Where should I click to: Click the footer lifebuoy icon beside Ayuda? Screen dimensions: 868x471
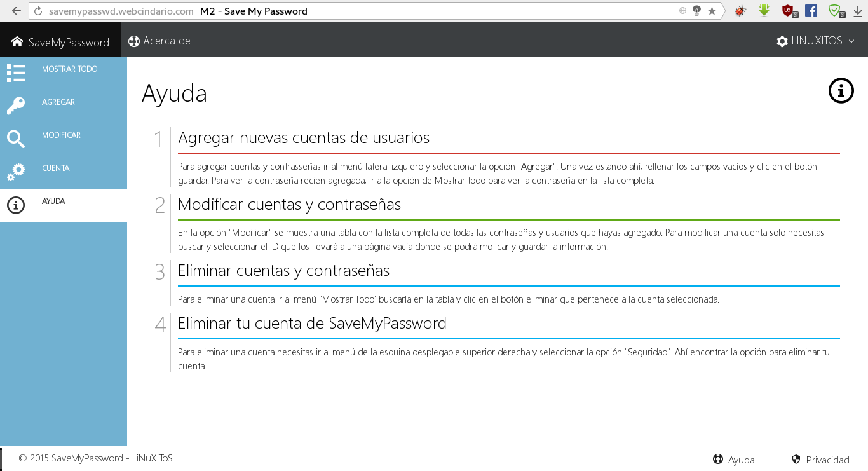[x=718, y=460]
